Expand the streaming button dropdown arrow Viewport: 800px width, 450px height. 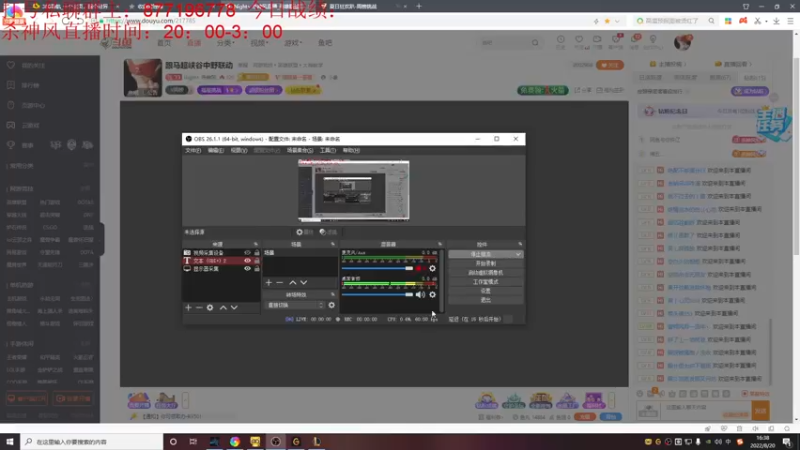point(518,254)
